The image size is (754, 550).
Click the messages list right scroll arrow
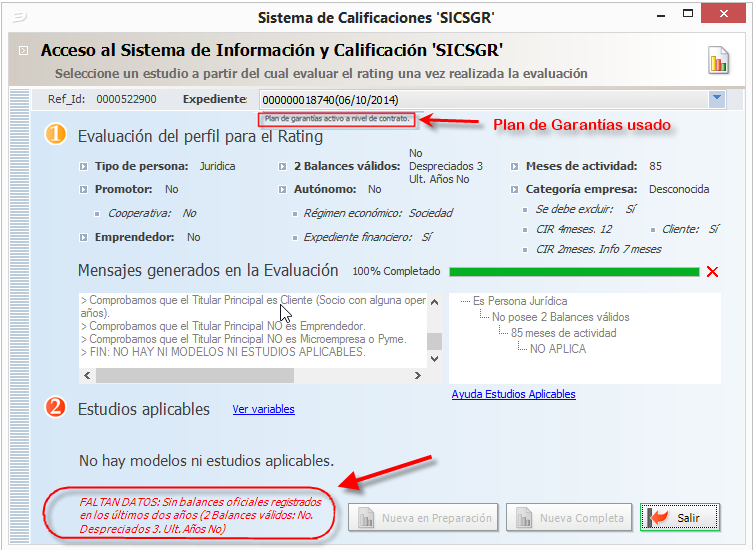pos(418,375)
